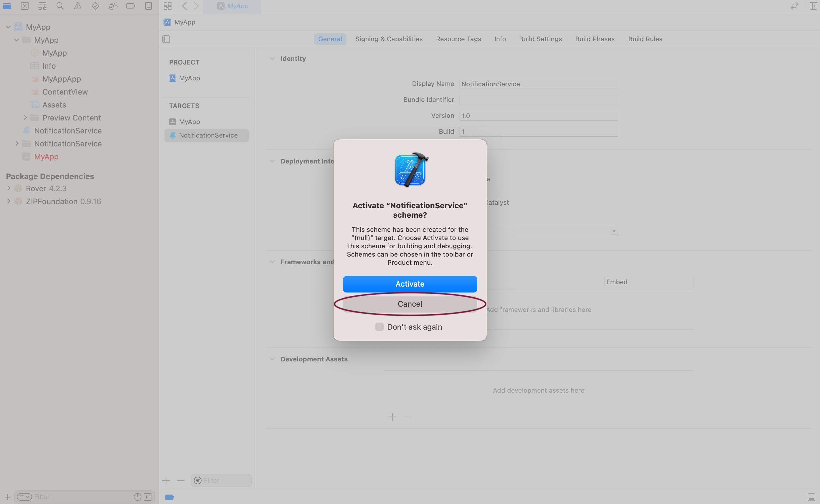Open the dropdown arrow in Deployment Info
Viewport: 820px width, 504px height.
[614, 231]
